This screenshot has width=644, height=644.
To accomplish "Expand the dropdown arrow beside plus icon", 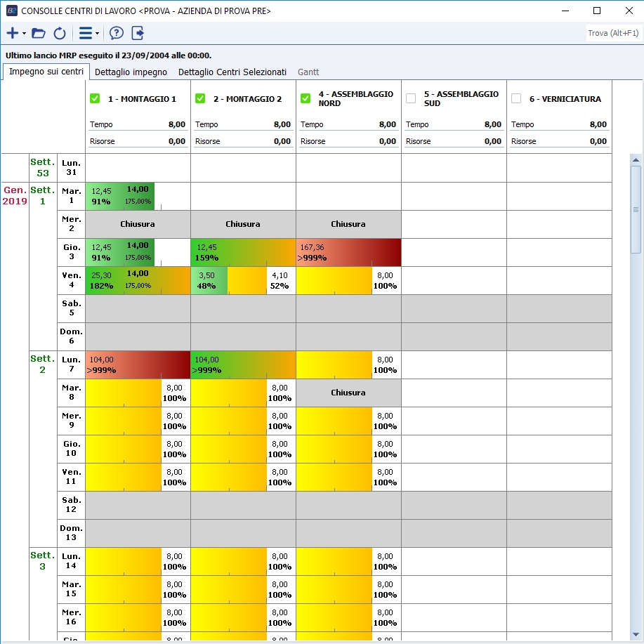I will (x=24, y=34).
